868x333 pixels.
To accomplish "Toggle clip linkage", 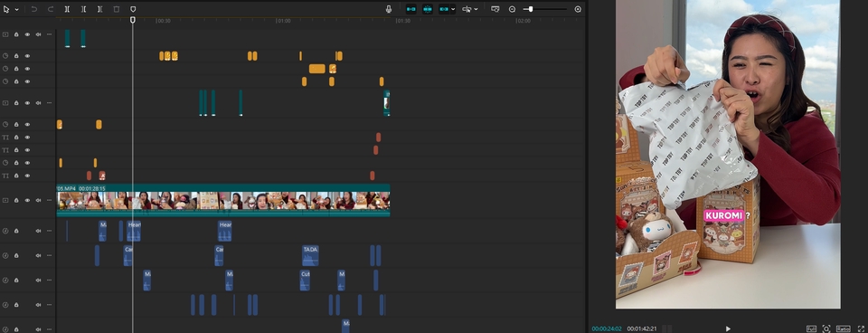I will tap(444, 9).
